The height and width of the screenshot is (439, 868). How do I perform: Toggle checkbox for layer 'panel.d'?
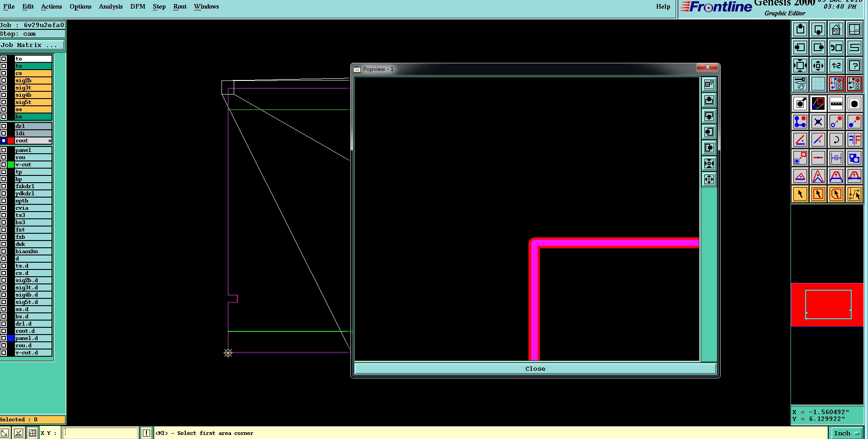[4, 338]
